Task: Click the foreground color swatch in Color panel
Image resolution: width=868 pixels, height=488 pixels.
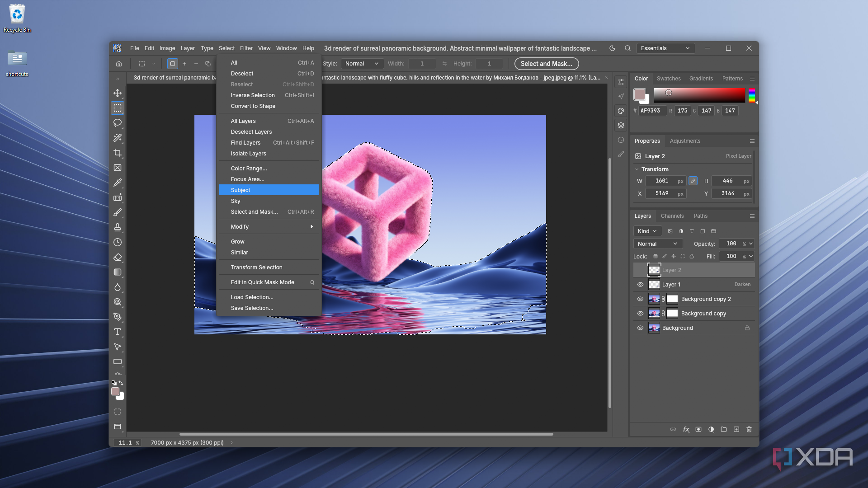Action: pyautogui.click(x=639, y=94)
